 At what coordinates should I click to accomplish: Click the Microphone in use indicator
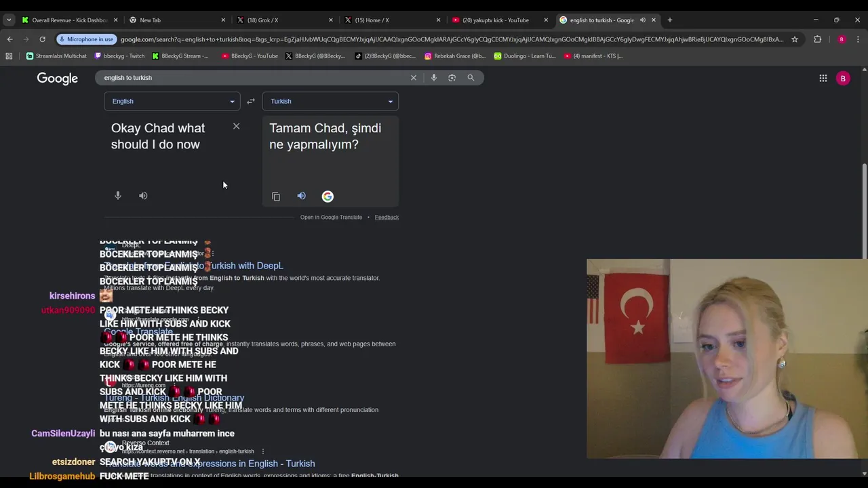(86, 39)
